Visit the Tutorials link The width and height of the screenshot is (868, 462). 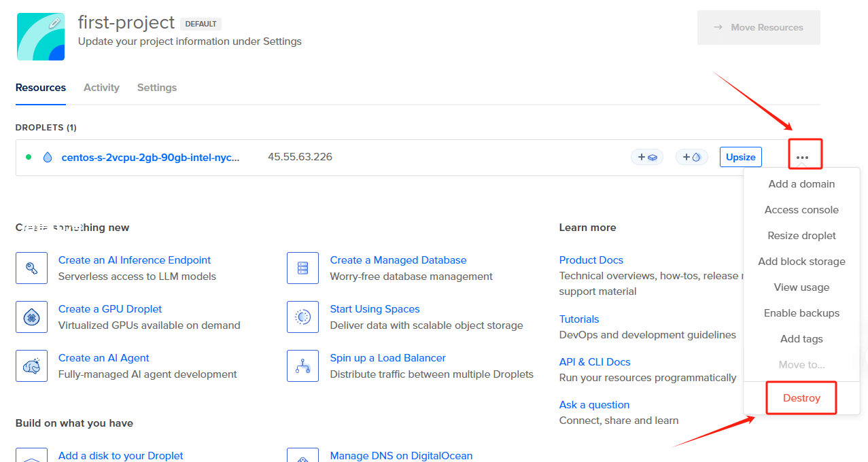coord(579,319)
